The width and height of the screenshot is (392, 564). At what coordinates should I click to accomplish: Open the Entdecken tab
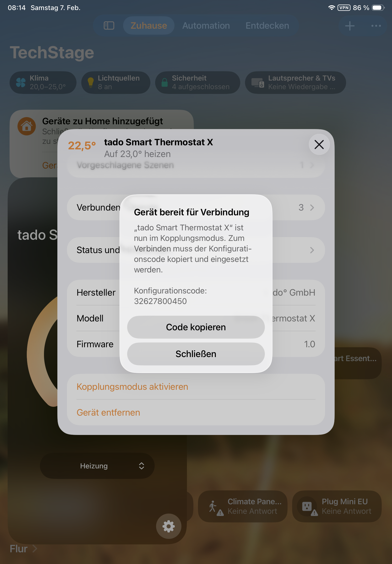[267, 26]
